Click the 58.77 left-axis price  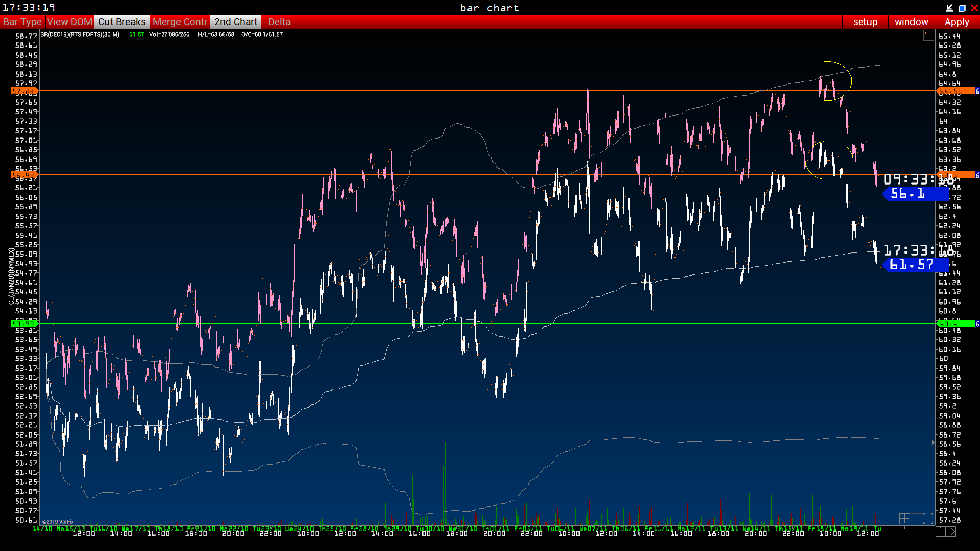tap(26, 36)
